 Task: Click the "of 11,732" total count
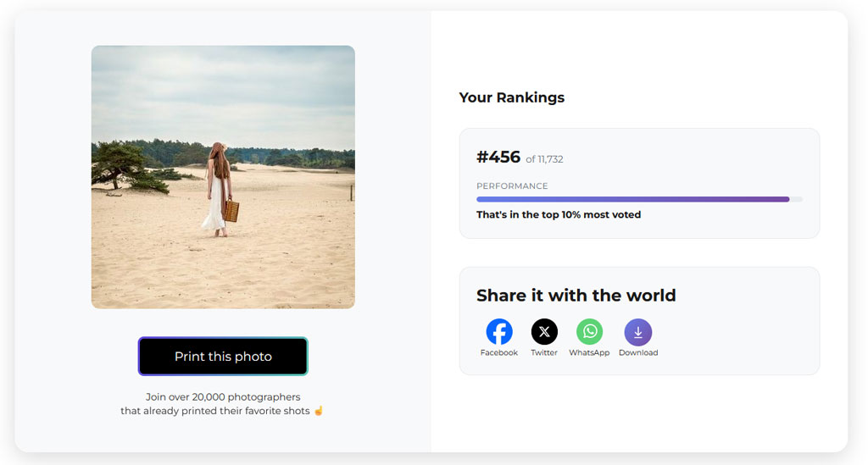(x=544, y=159)
